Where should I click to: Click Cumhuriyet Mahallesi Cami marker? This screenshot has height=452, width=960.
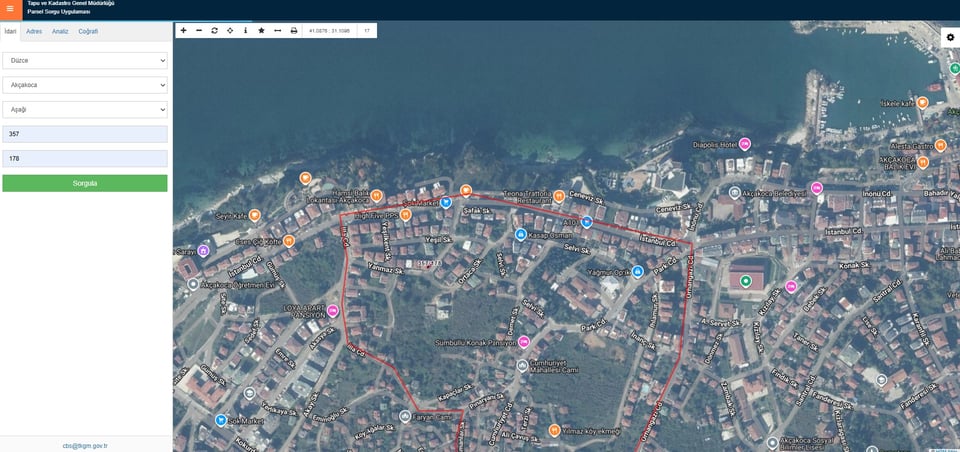pyautogui.click(x=522, y=366)
